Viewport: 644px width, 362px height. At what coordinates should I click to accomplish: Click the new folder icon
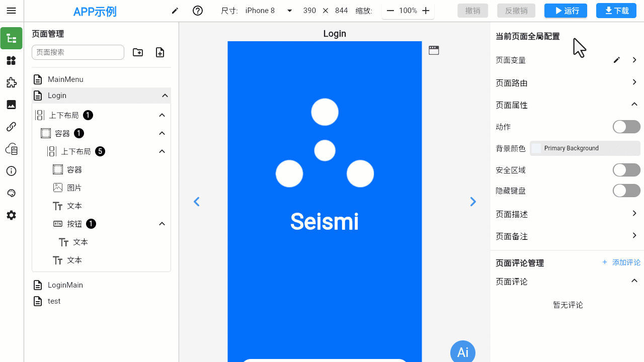point(138,52)
